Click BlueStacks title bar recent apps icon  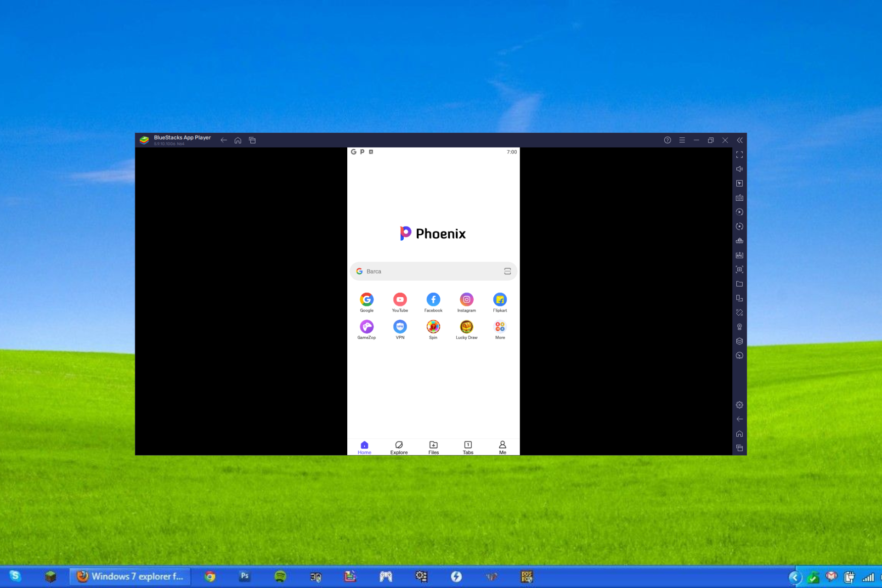tap(252, 140)
